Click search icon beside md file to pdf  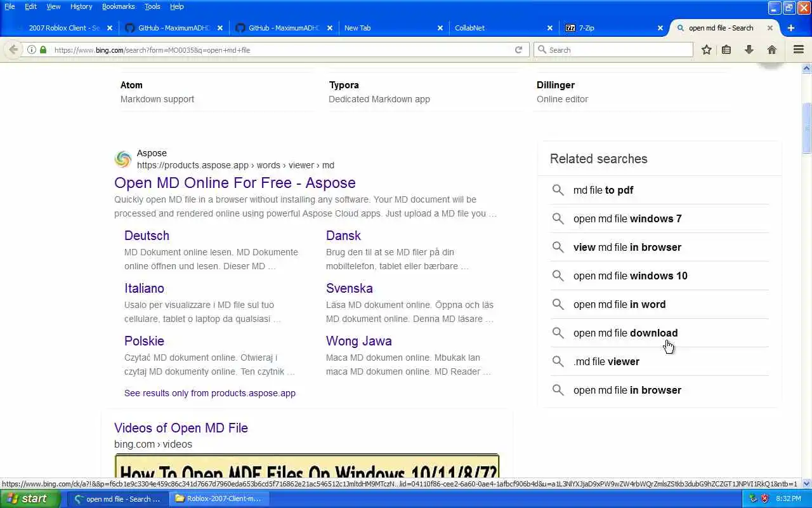click(558, 190)
